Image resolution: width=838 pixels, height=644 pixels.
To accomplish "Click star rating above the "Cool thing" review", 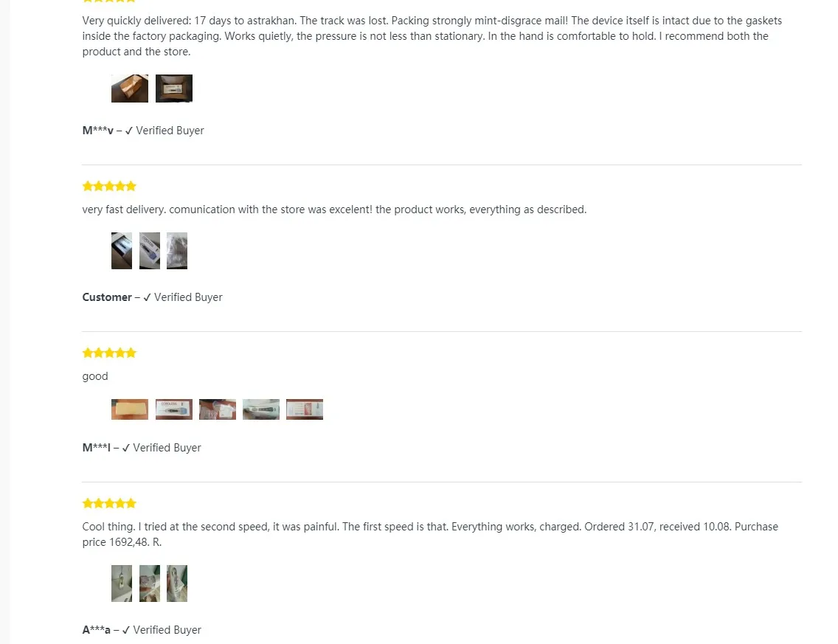I will 109,504.
